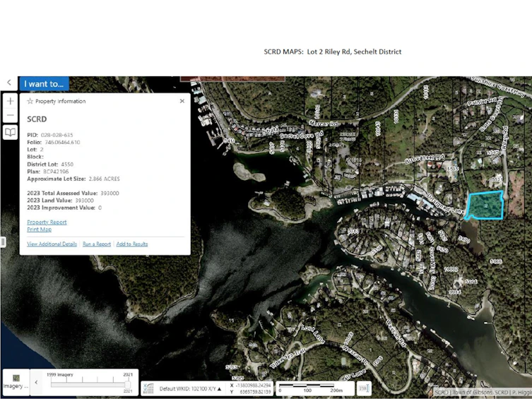
Task: Click the PID value 028-028-635
Action: click(57, 135)
